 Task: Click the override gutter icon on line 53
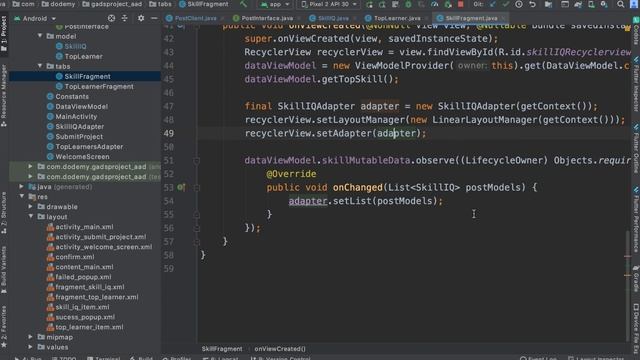181,187
